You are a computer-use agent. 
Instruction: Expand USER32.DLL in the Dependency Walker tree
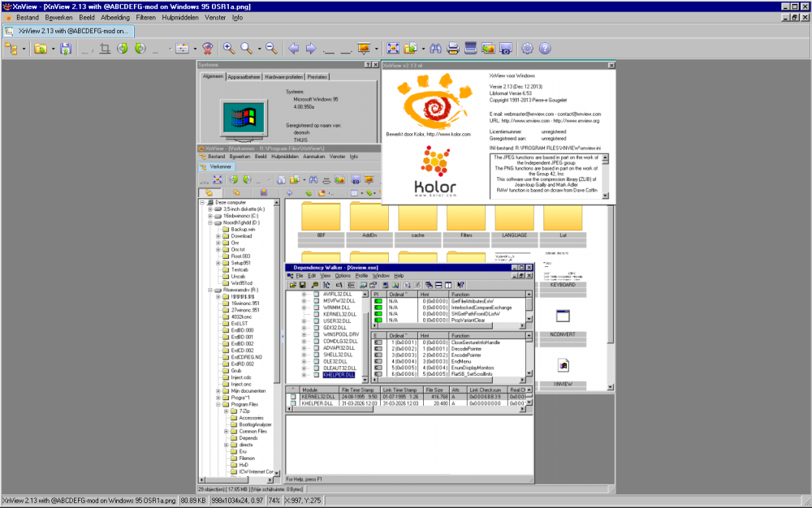pyautogui.click(x=304, y=321)
